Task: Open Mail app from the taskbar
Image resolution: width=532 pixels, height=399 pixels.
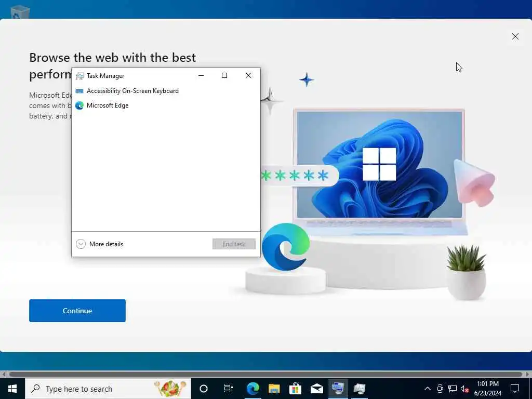Action: tap(317, 389)
